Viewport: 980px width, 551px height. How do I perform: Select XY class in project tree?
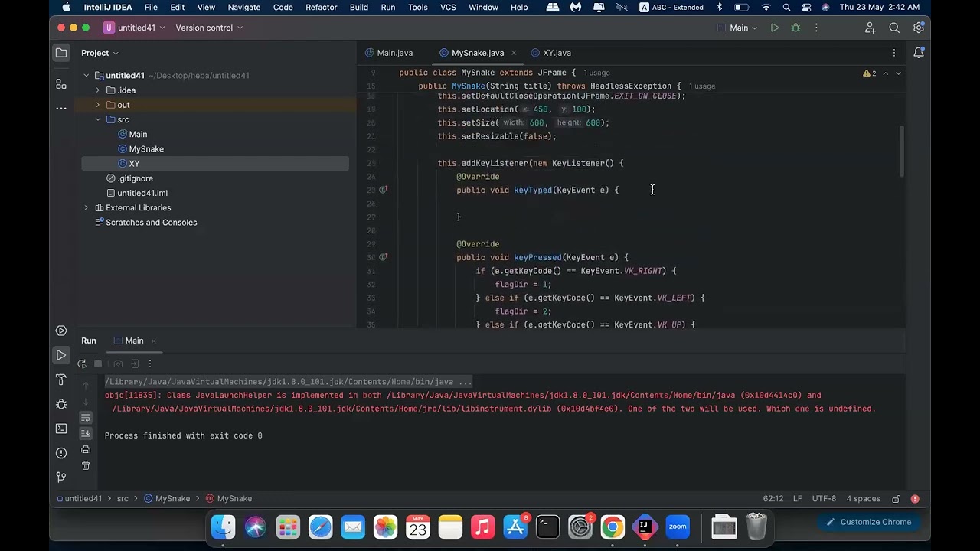click(x=134, y=164)
